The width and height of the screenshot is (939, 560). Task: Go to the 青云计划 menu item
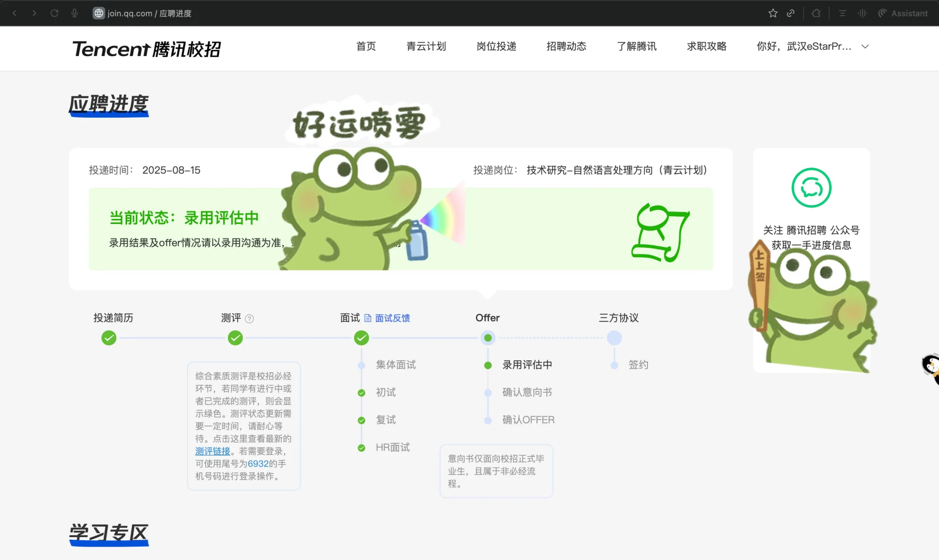click(x=426, y=46)
